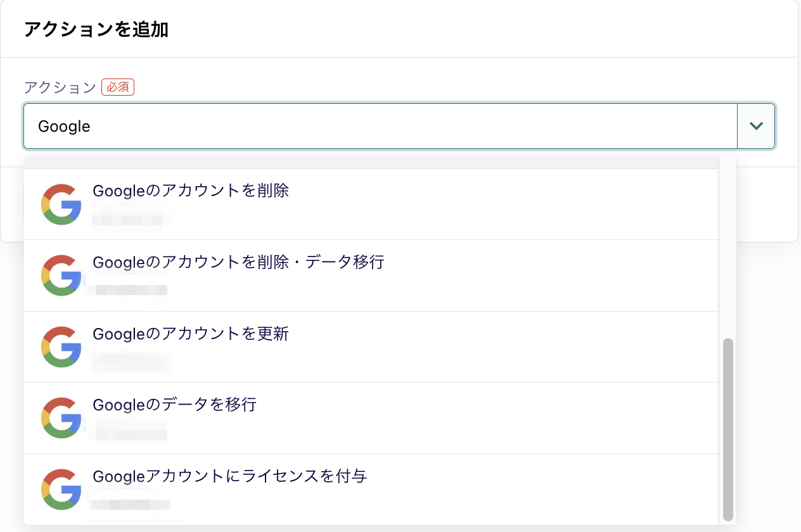
Task: Select 'Googleのアカウントを削除' option
Action: (x=191, y=191)
